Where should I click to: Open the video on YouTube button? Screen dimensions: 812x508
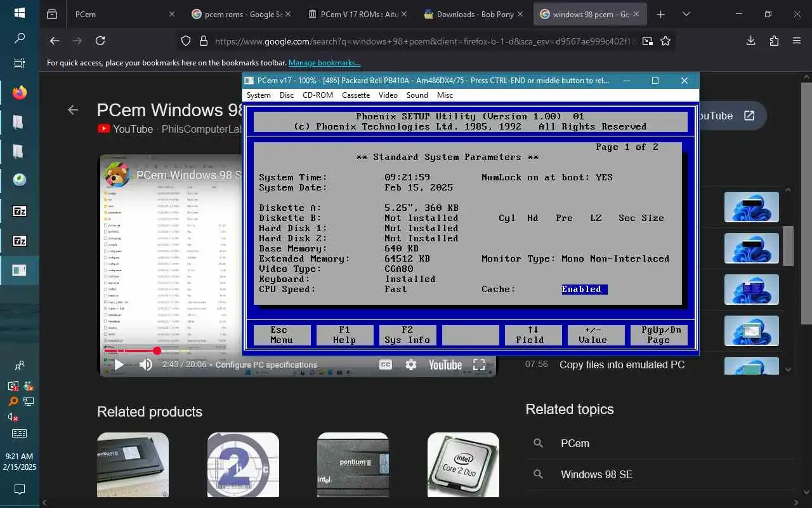pyautogui.click(x=732, y=116)
